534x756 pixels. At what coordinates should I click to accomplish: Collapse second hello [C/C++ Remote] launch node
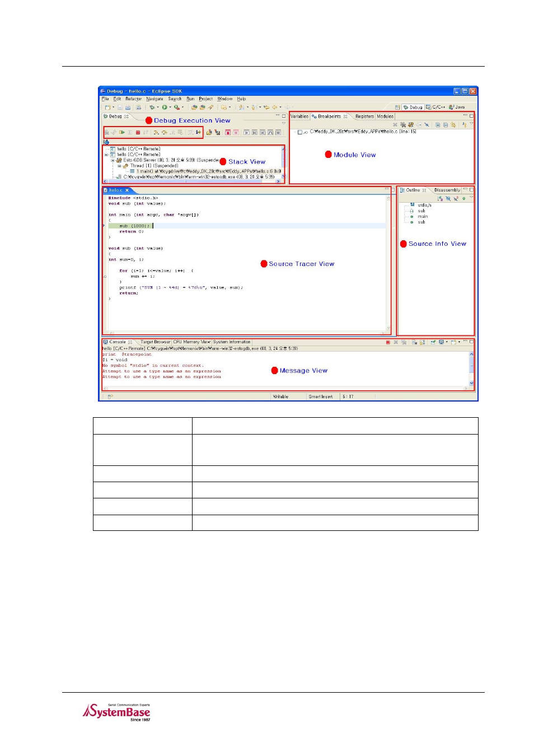click(x=106, y=155)
